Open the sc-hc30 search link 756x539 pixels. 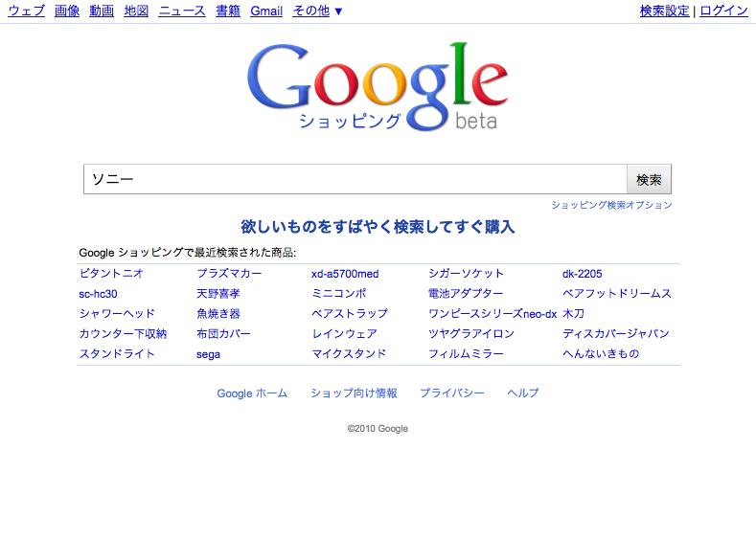click(99, 294)
